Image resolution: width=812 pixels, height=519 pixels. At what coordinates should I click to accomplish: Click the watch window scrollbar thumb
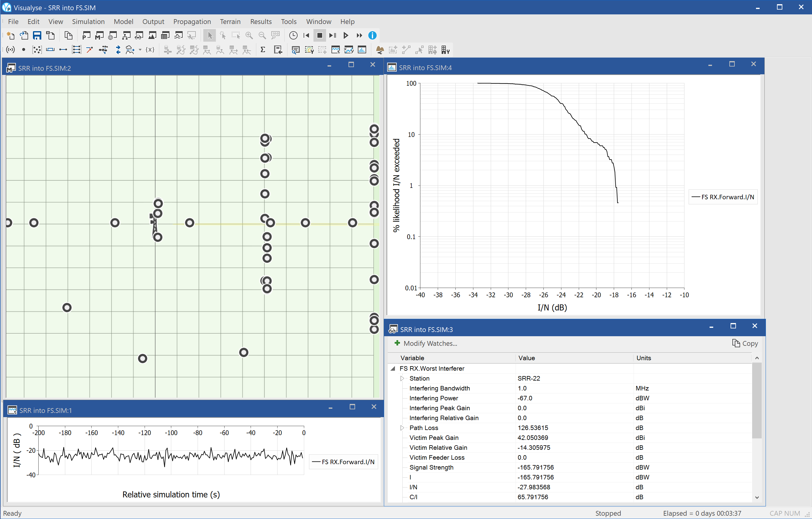tap(757, 401)
